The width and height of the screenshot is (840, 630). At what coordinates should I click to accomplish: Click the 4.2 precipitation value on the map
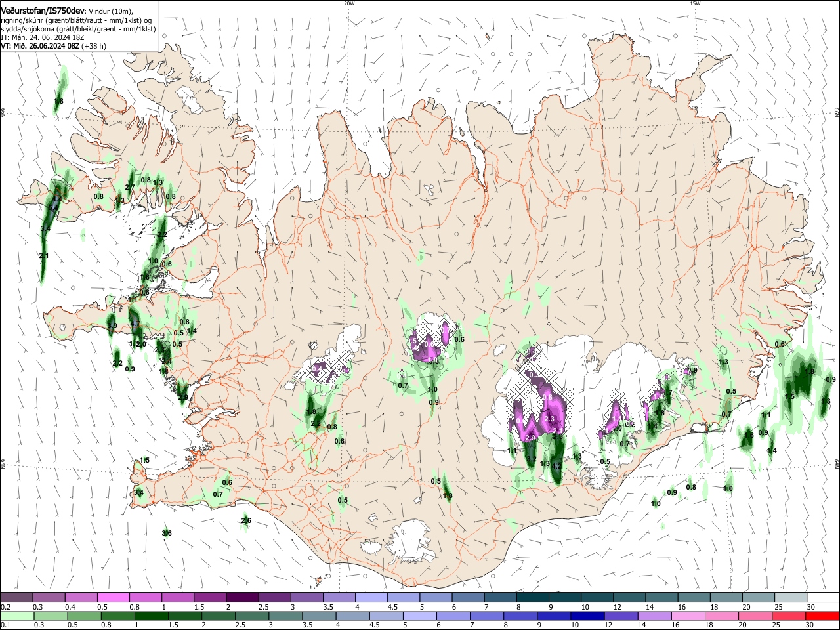coord(556,465)
